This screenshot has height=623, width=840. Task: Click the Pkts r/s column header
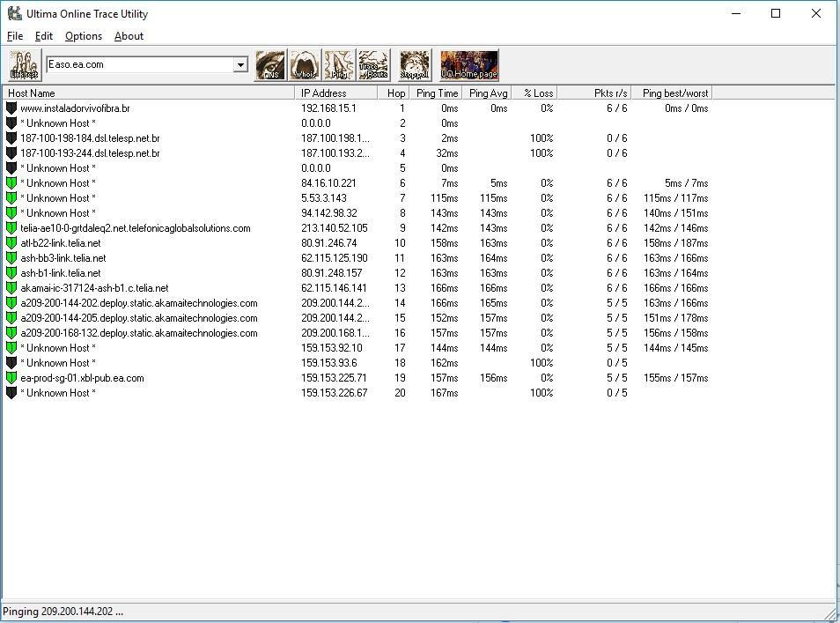594,93
